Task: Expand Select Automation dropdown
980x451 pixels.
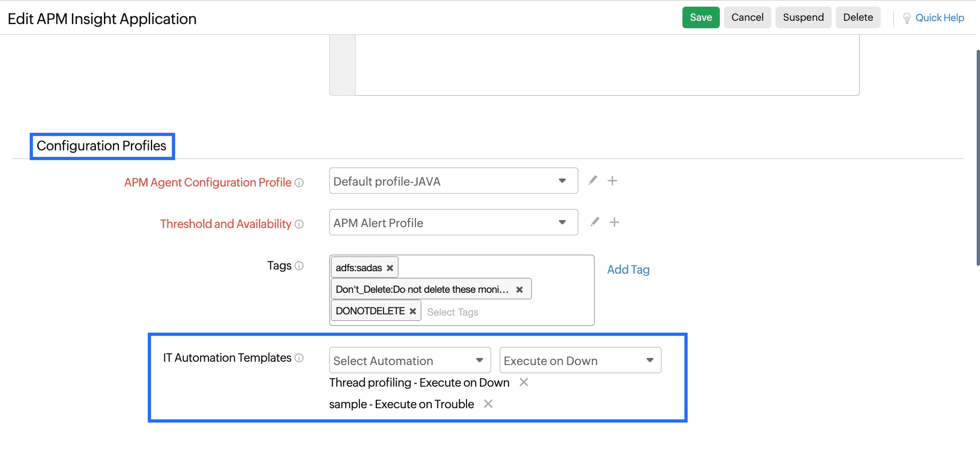Action: pyautogui.click(x=409, y=360)
